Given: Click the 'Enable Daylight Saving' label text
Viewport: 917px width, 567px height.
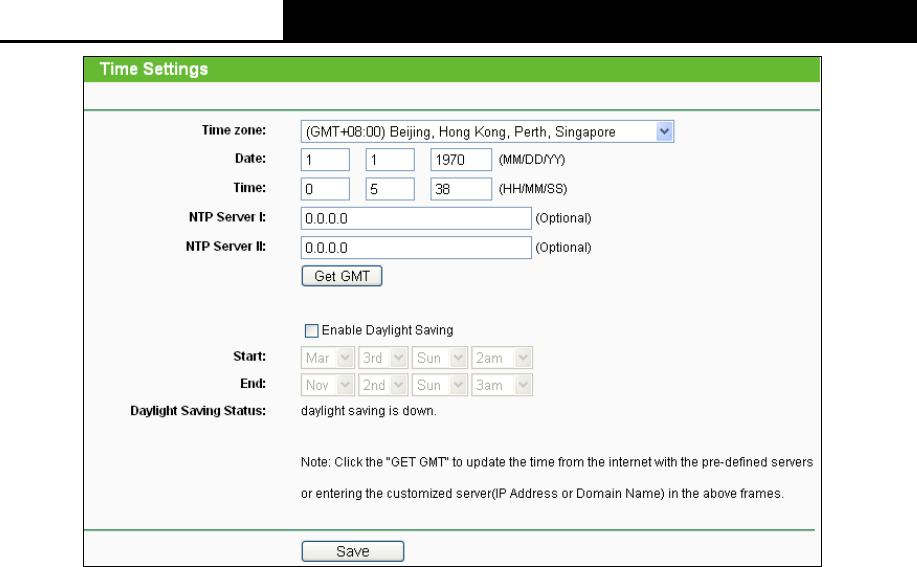Looking at the screenshot, I should pos(387,330).
